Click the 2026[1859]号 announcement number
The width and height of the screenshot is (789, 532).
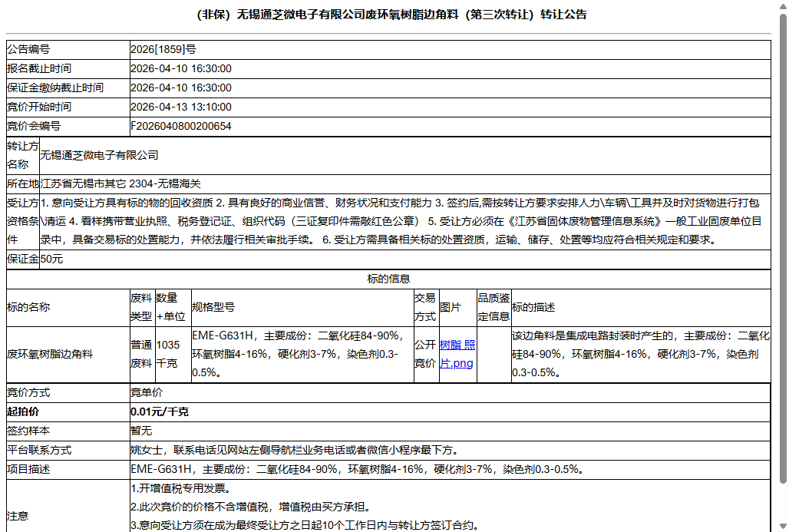tap(163, 49)
